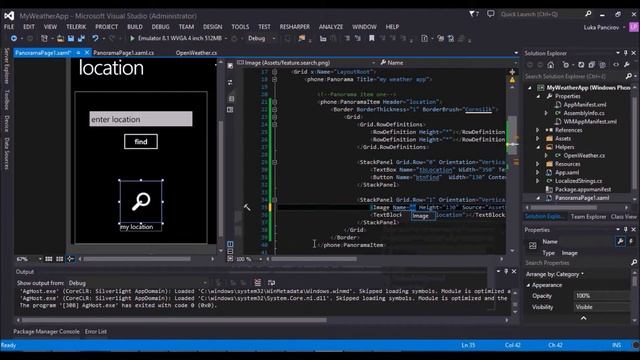Click the swap panes icon between designer and XAML
This screenshot has width=640, height=360.
230,82
